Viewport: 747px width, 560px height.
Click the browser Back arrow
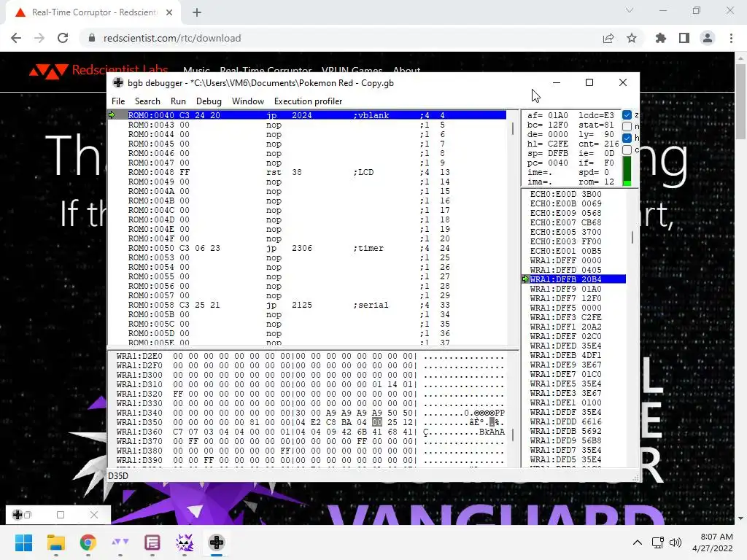(x=16, y=38)
